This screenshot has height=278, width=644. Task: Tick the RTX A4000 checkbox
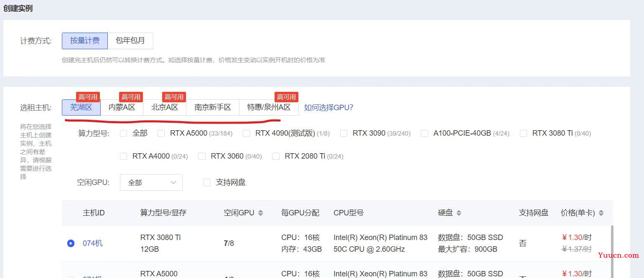[x=123, y=156]
